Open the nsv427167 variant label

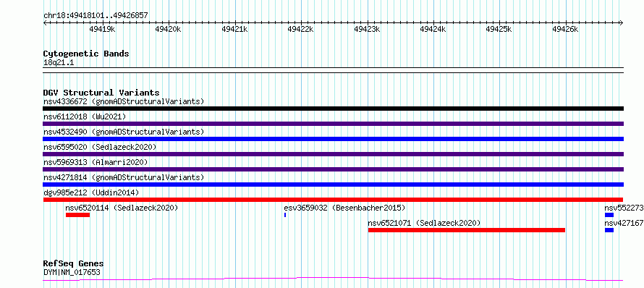click(x=624, y=223)
